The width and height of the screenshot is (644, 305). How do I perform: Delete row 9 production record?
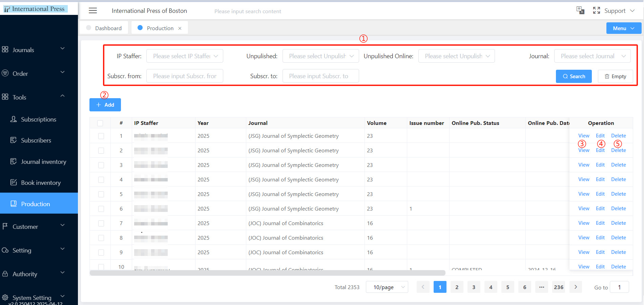pos(619,252)
